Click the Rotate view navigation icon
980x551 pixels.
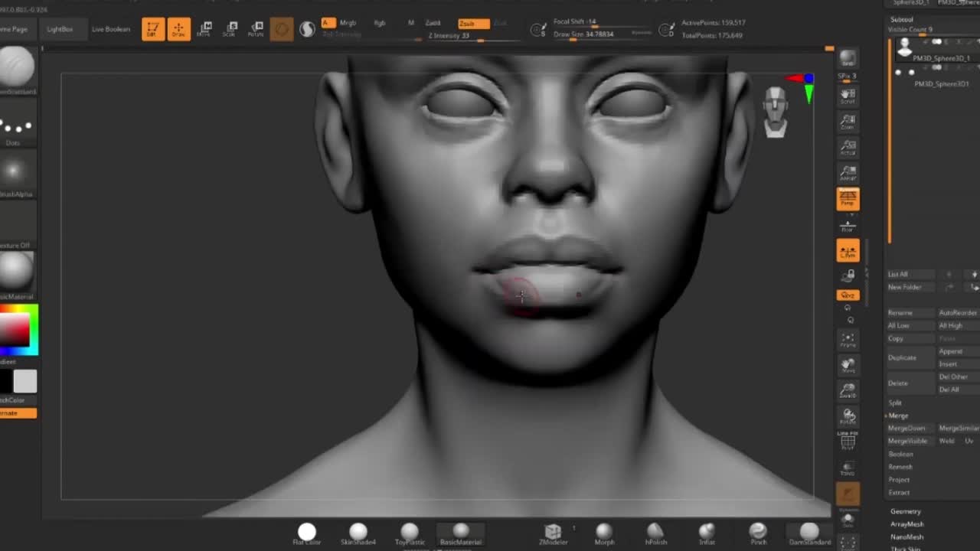click(848, 416)
